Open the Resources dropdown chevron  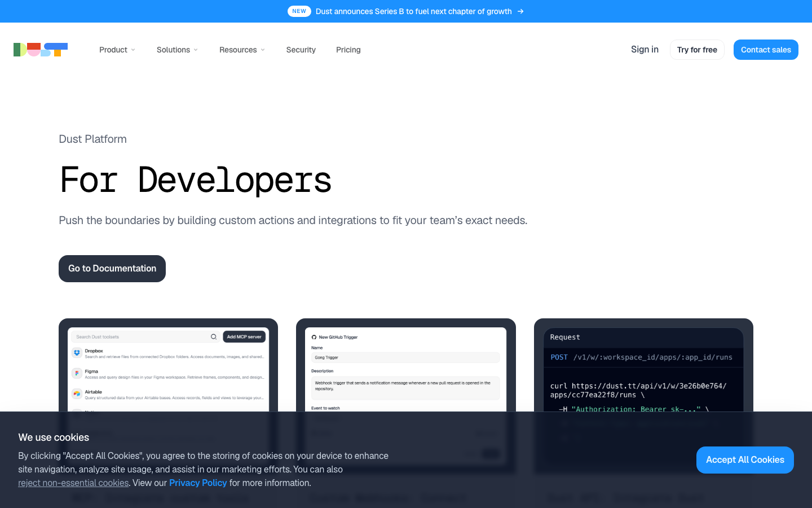[x=263, y=50]
